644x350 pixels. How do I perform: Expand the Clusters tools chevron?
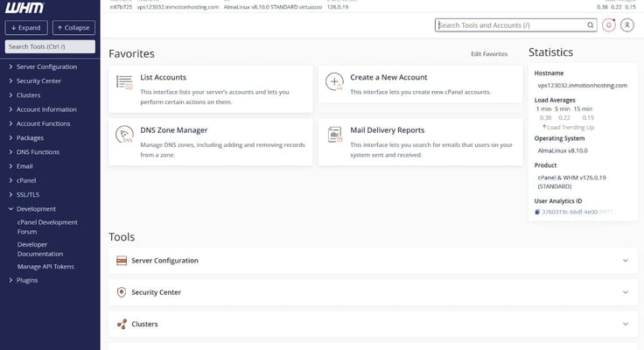[625, 324]
